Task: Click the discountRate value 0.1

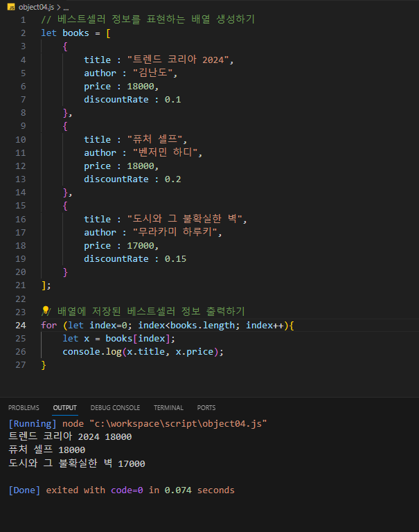Action: point(172,100)
